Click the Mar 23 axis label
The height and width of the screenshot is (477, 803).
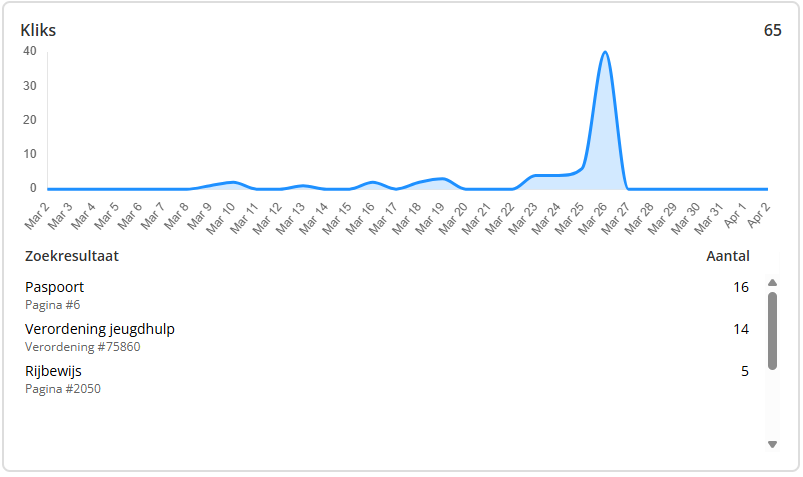click(x=523, y=218)
